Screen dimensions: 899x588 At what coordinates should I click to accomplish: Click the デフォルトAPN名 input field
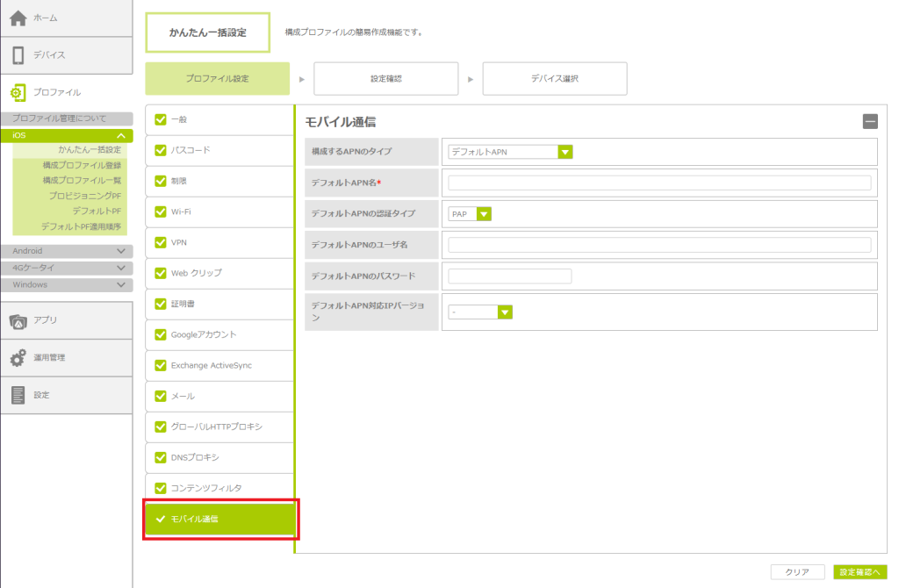(x=659, y=183)
